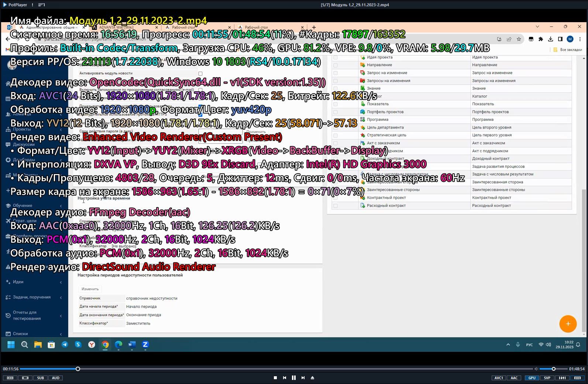The image size is (588, 384).
Task: Check the Направление row checkbox
Action: (x=335, y=65)
